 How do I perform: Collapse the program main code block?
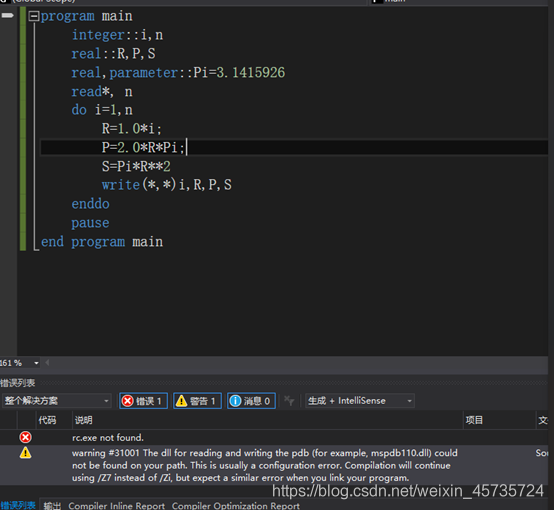click(x=34, y=16)
